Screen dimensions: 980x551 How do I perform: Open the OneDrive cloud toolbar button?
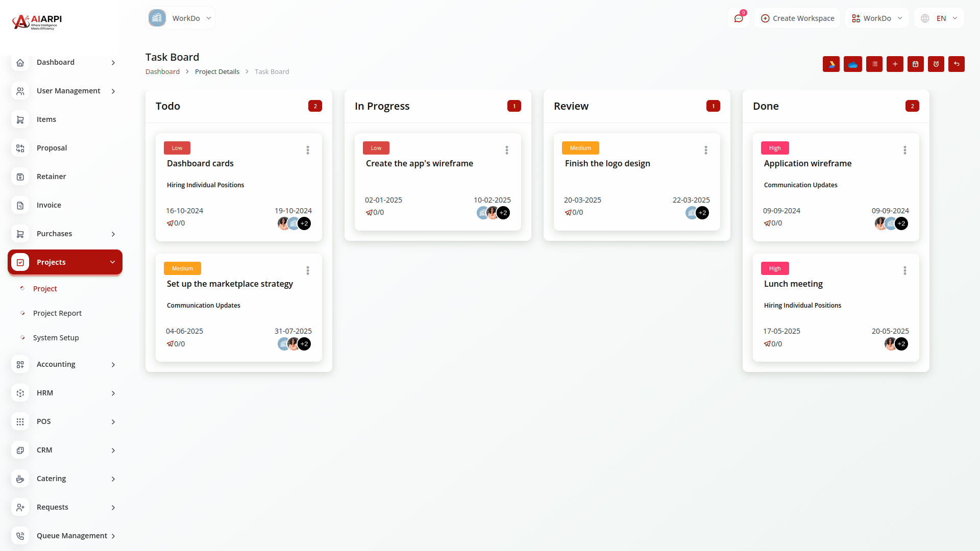click(x=852, y=64)
